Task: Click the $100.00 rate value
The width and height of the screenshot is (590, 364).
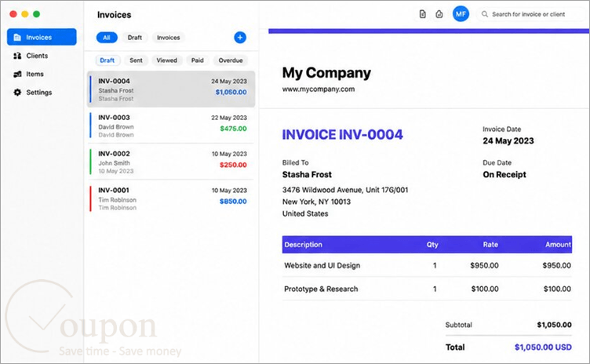Action: coord(485,289)
